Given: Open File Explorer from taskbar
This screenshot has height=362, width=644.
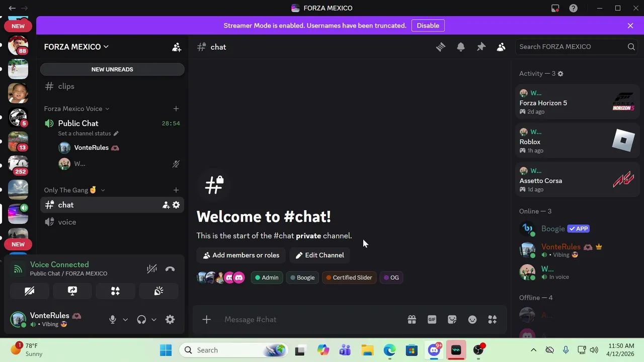Looking at the screenshot, I should [x=367, y=350].
